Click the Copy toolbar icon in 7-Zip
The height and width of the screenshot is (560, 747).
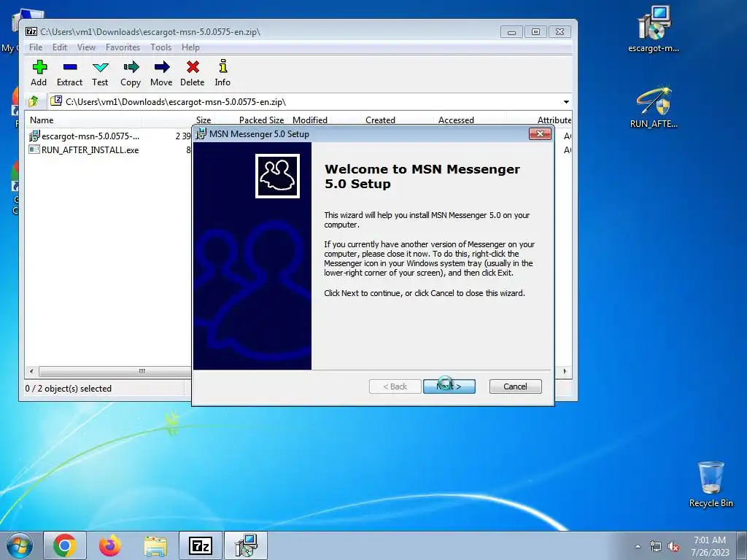(131, 73)
